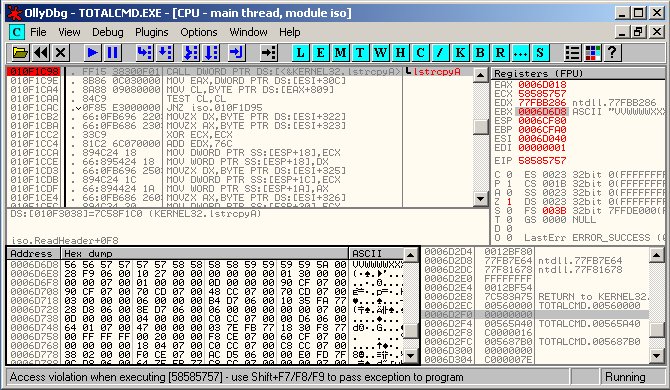Show Handles with H button
Image resolution: width=670 pixels, height=390 pixels.
tap(400, 53)
